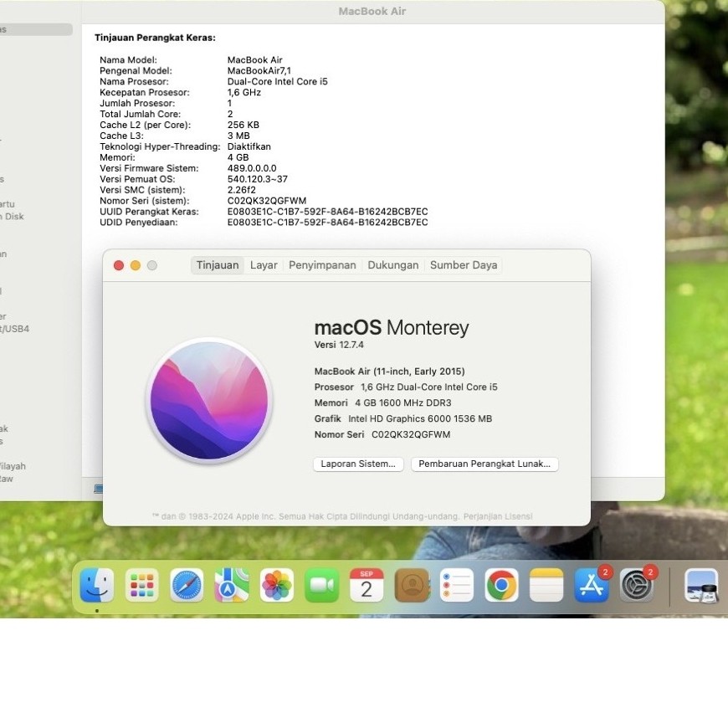Open Photos app in the dock
The width and height of the screenshot is (728, 728).
pos(276,585)
